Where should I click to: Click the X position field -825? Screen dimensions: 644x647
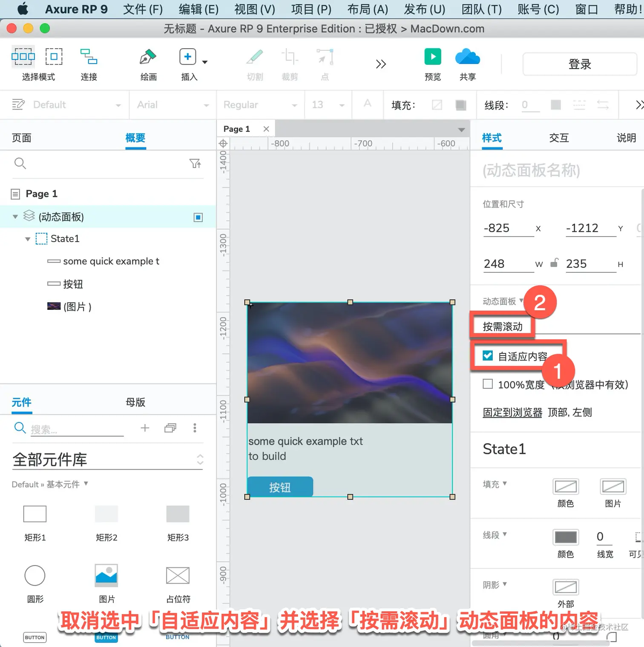point(508,228)
